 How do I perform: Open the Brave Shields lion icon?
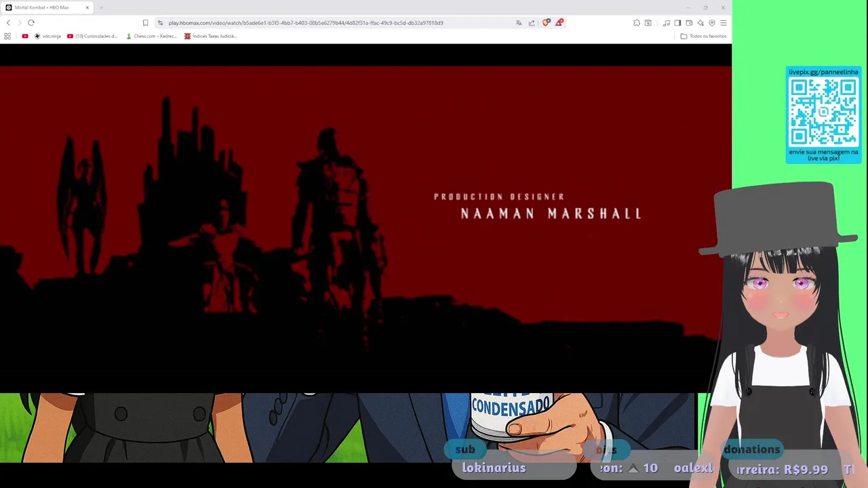(546, 22)
